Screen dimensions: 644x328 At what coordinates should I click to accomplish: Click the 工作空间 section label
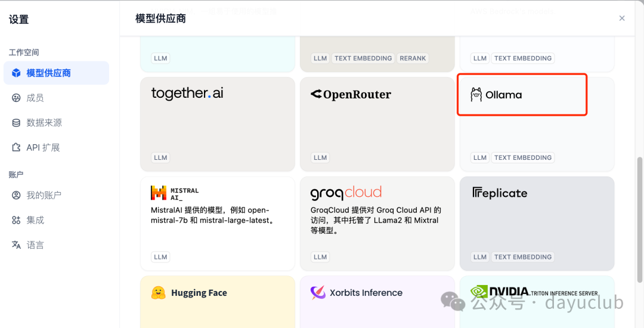pyautogui.click(x=24, y=52)
